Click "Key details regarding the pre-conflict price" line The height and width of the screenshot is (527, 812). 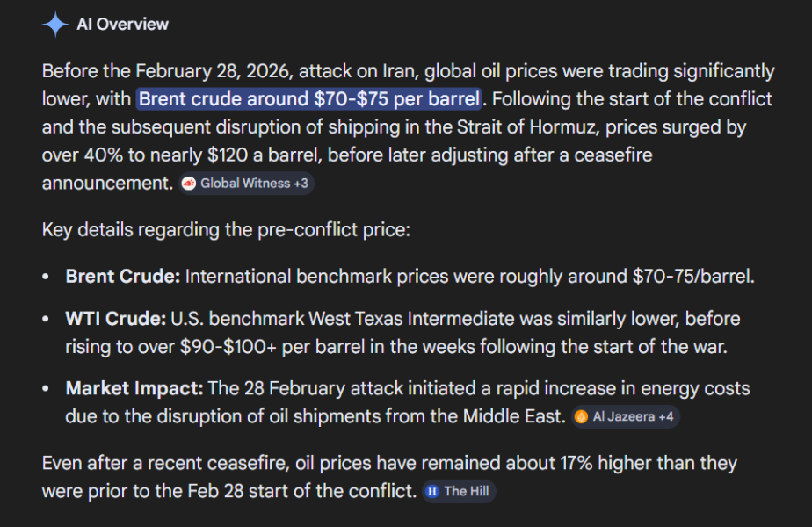[x=226, y=230]
